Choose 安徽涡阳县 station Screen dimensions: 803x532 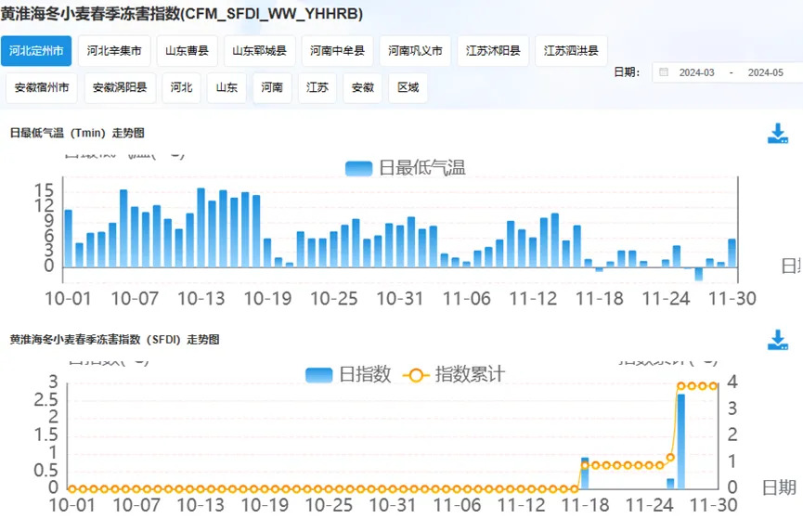click(x=120, y=88)
